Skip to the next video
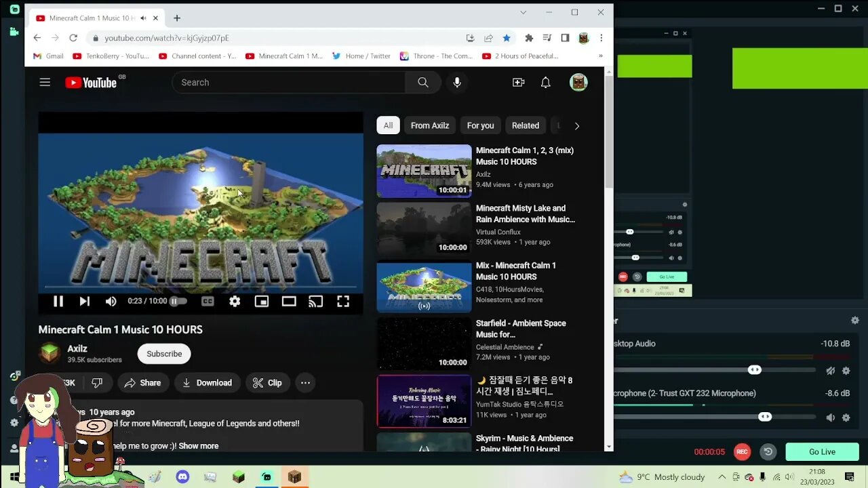Screen dimensions: 868x488 tap(84, 302)
